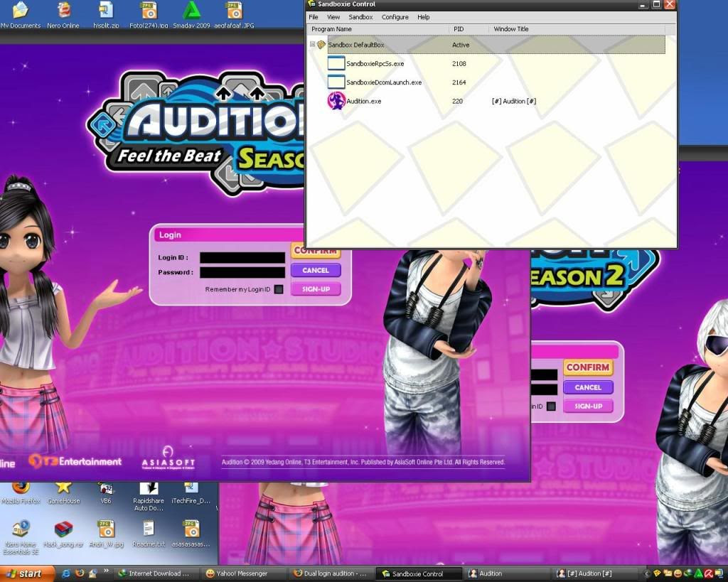Screen dimensions: 728x582
Task: Open the View menu in Sandboxie Control
Action: (333, 17)
